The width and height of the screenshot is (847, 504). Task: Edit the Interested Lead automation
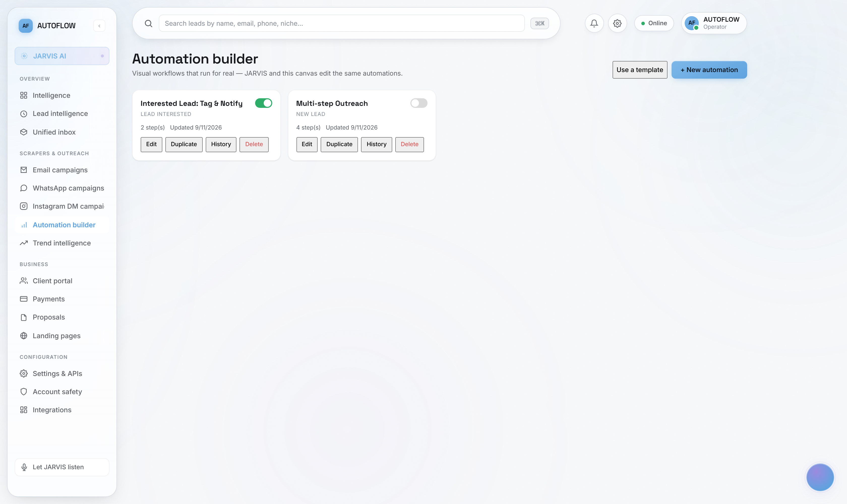point(152,144)
